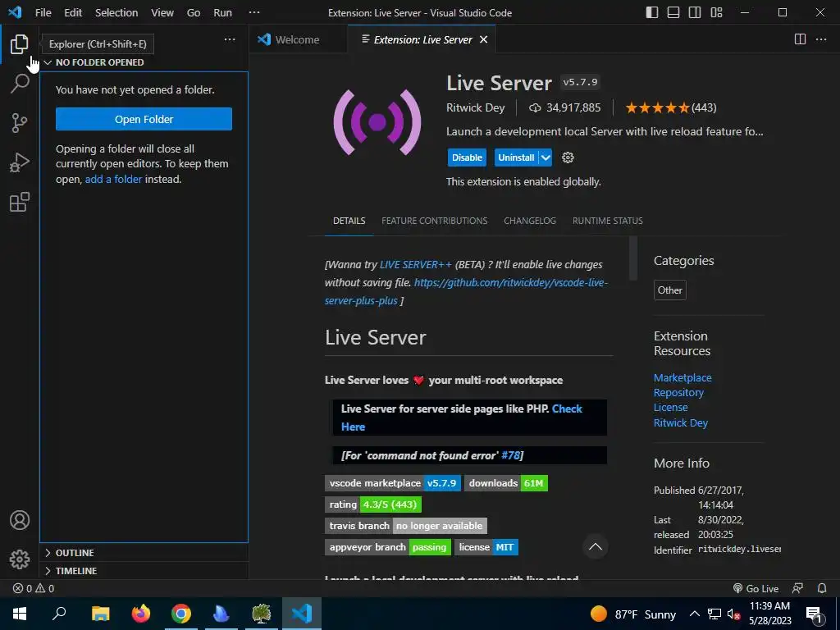The height and width of the screenshot is (630, 840).
Task: Open the Windows taskbar search icon
Action: point(59,614)
